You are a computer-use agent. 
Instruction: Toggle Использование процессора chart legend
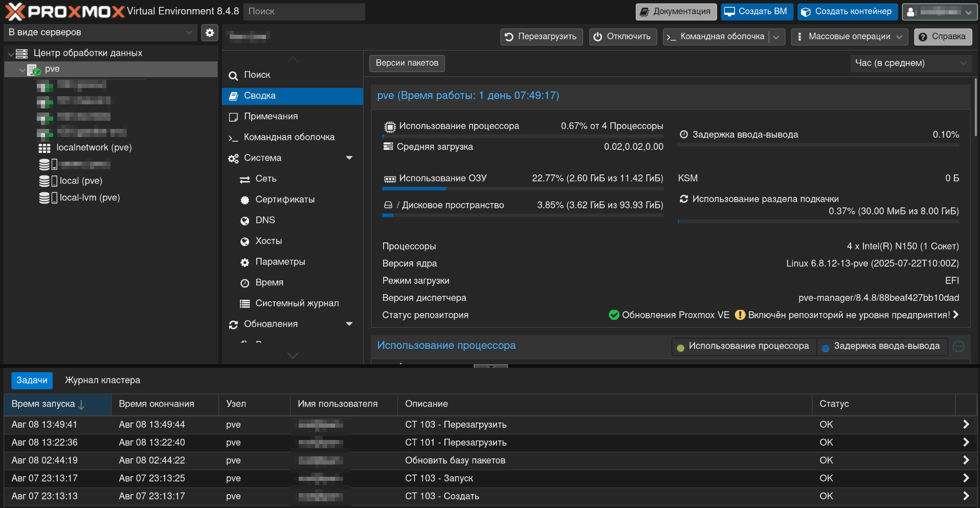744,346
